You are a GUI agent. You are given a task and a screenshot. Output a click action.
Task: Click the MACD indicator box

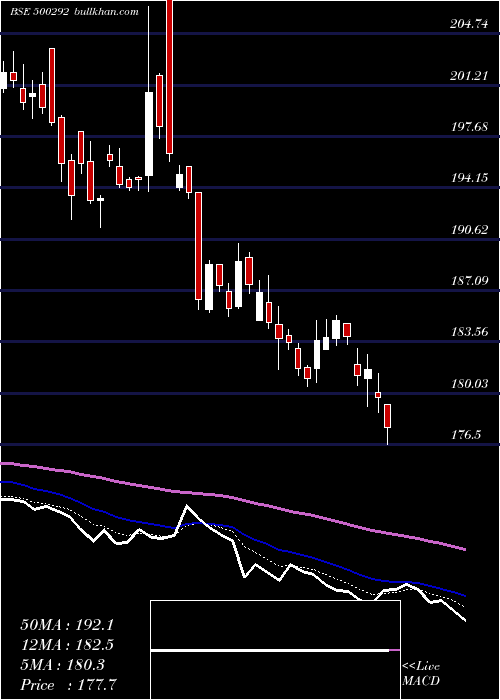point(275,650)
